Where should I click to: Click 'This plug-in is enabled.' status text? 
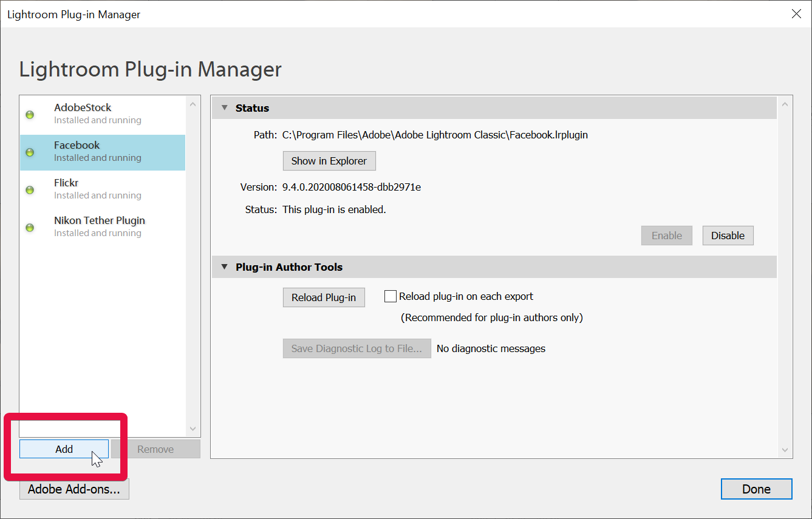coord(334,209)
